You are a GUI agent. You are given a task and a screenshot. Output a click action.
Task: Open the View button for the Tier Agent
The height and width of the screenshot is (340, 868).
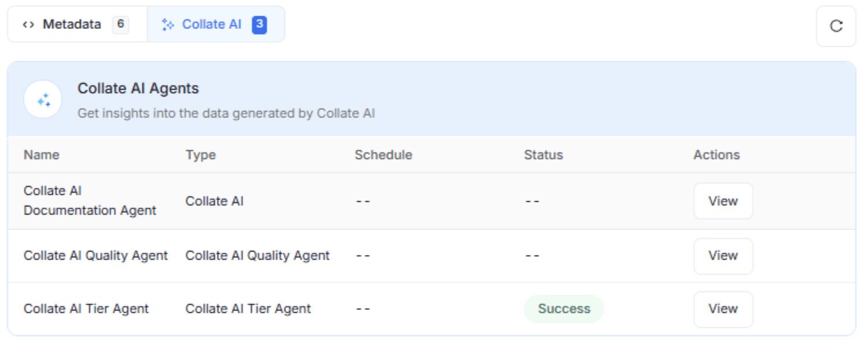click(x=723, y=309)
